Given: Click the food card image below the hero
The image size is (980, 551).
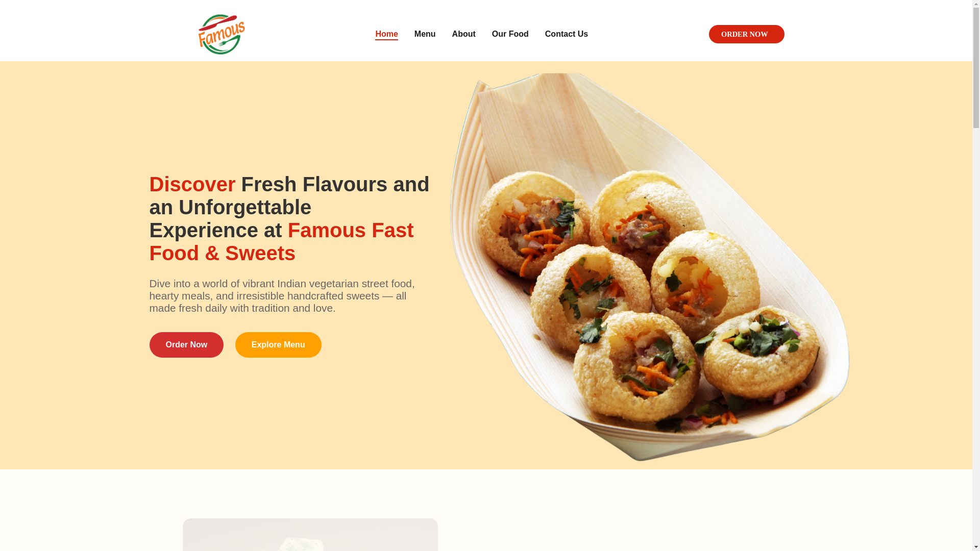Looking at the screenshot, I should pyautogui.click(x=310, y=535).
